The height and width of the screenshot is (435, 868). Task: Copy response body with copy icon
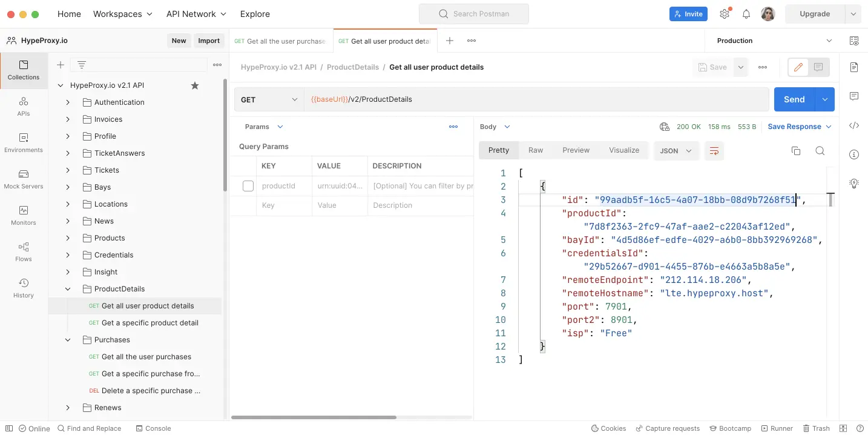[x=795, y=151]
